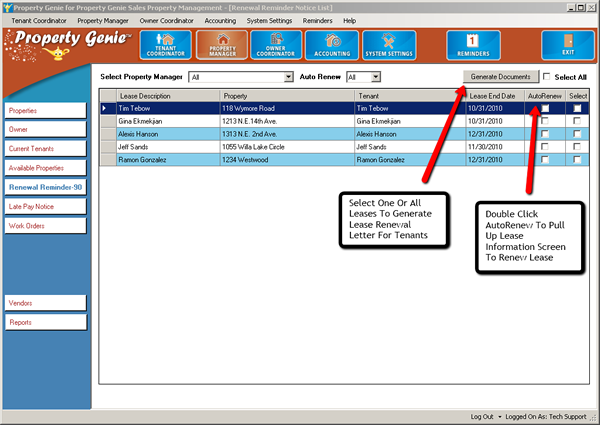Check AutoRenew for Ramon Gonzalez lease

coord(545,160)
